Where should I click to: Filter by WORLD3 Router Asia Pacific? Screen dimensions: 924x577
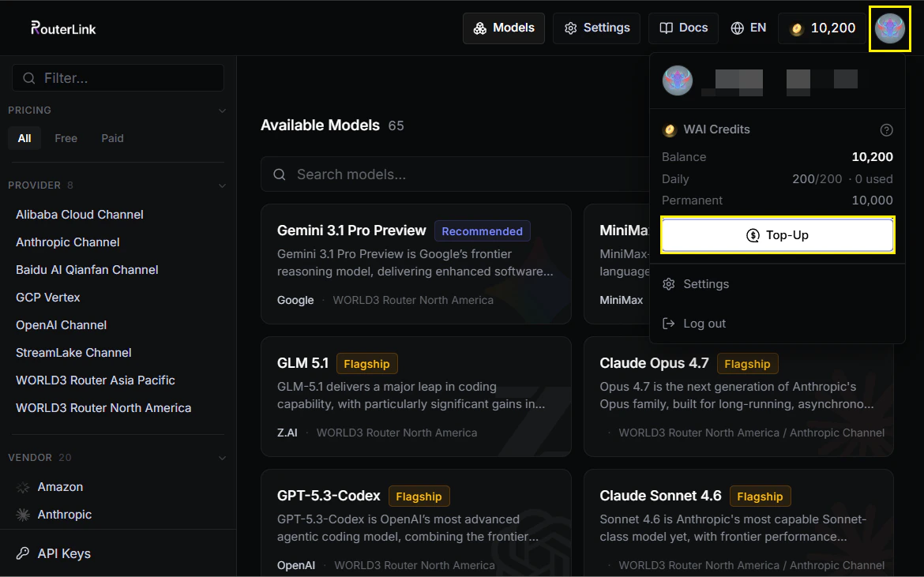point(96,380)
